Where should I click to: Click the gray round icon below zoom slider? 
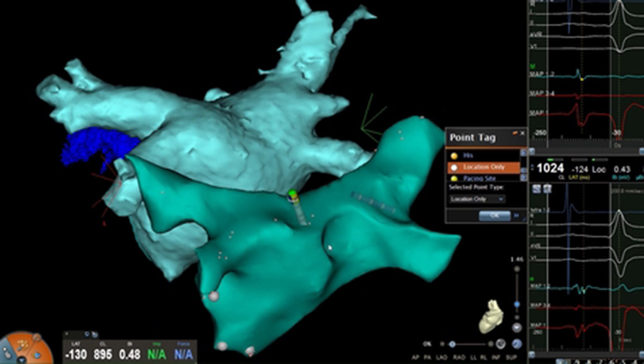click(x=517, y=327)
